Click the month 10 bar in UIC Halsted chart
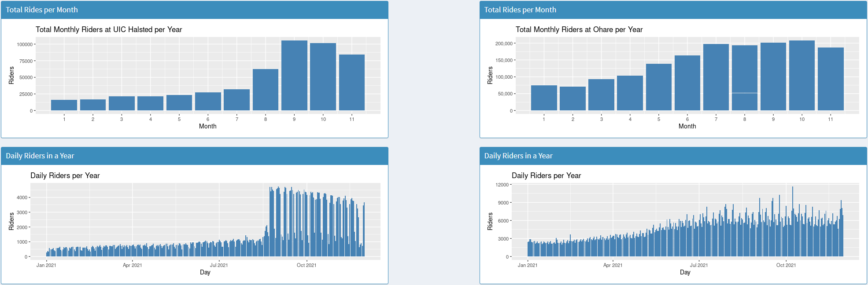The image size is (868, 285). pyautogui.click(x=323, y=77)
